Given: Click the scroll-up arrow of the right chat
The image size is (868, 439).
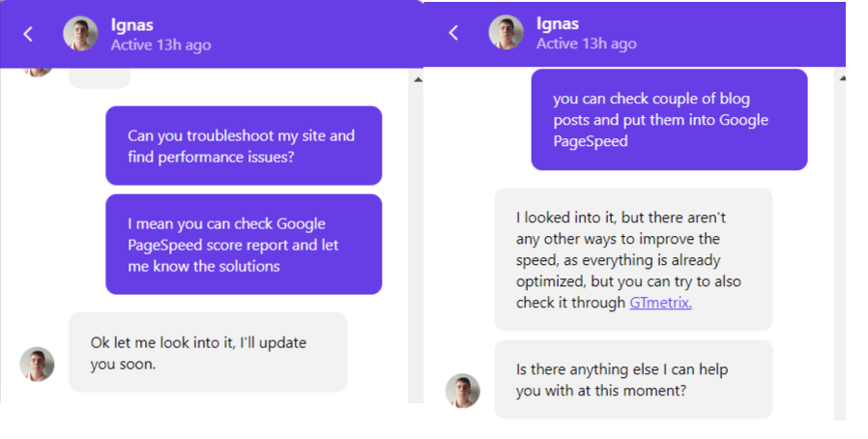Looking at the screenshot, I should point(842,78).
